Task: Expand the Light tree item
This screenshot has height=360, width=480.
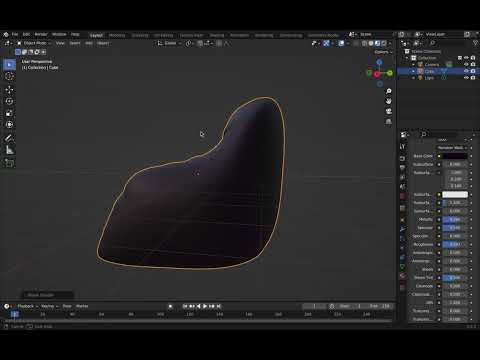Action: tap(413, 78)
